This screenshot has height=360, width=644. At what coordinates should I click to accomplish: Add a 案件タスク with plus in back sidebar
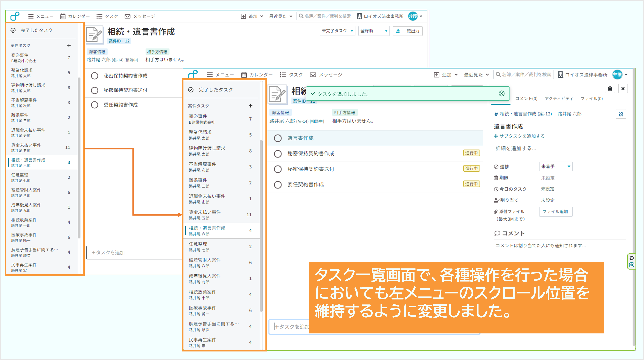coord(69,45)
